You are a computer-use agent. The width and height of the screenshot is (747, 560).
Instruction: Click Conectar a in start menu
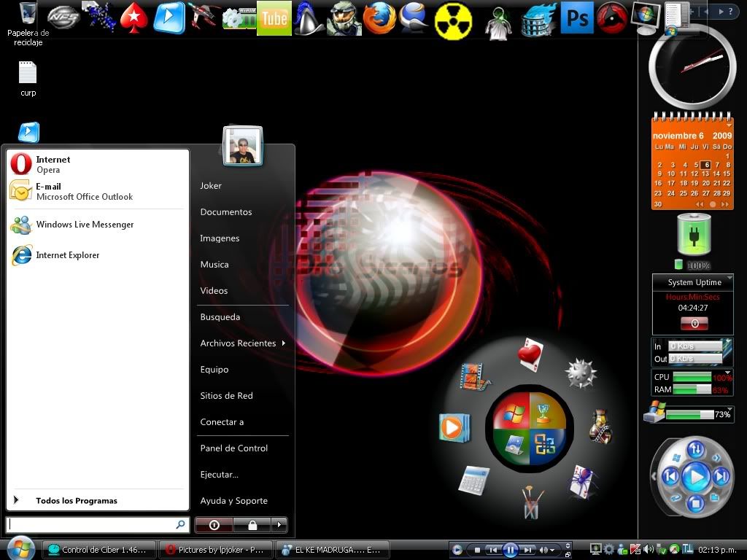coord(222,422)
